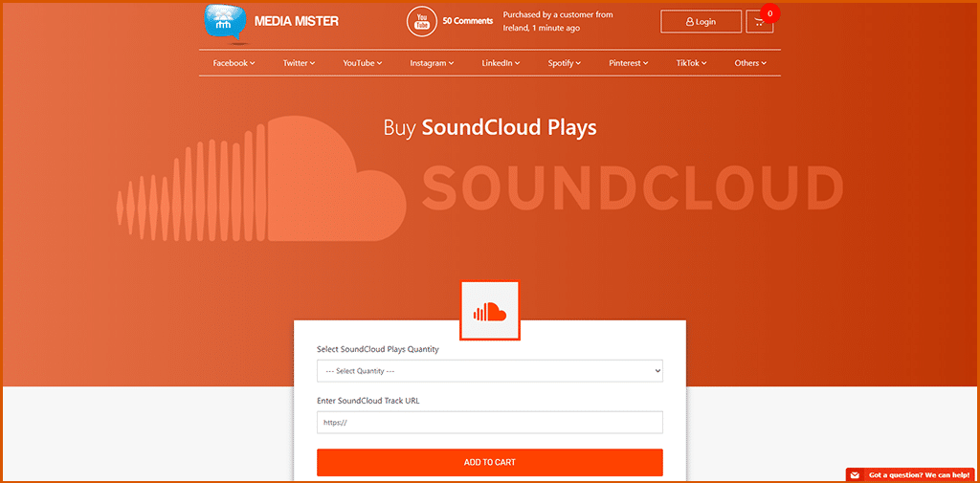Expand the TikTok menu

(x=691, y=63)
